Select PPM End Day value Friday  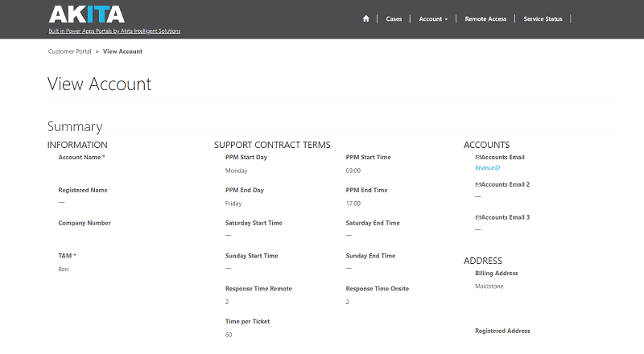[x=233, y=204]
